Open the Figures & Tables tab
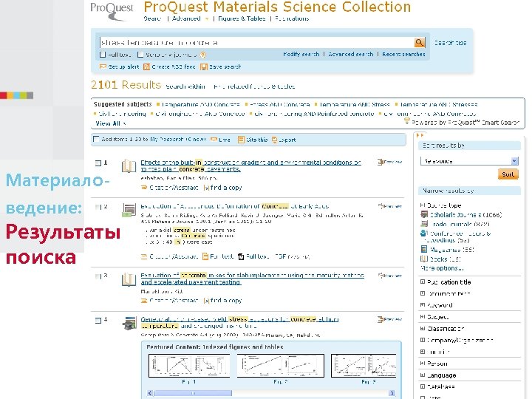 click(x=242, y=18)
